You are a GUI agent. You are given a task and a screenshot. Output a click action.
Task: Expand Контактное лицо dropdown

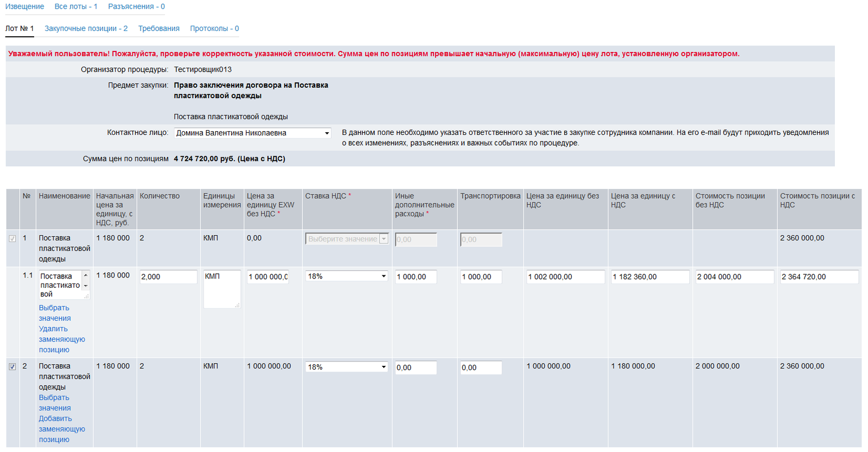click(252, 133)
